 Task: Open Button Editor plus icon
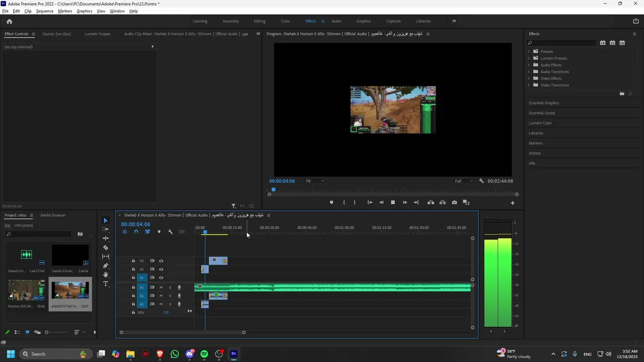point(513,203)
